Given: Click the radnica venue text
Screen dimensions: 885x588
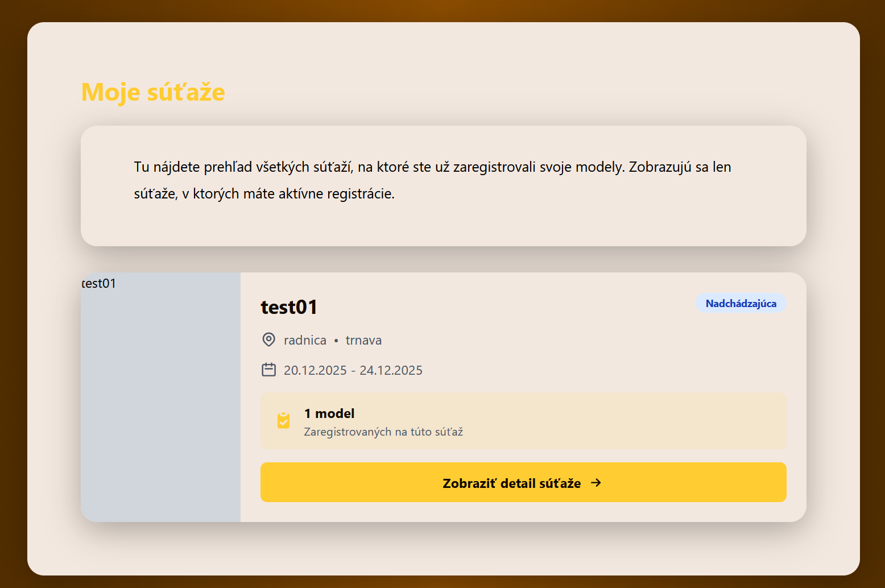Looking at the screenshot, I should tap(305, 340).
